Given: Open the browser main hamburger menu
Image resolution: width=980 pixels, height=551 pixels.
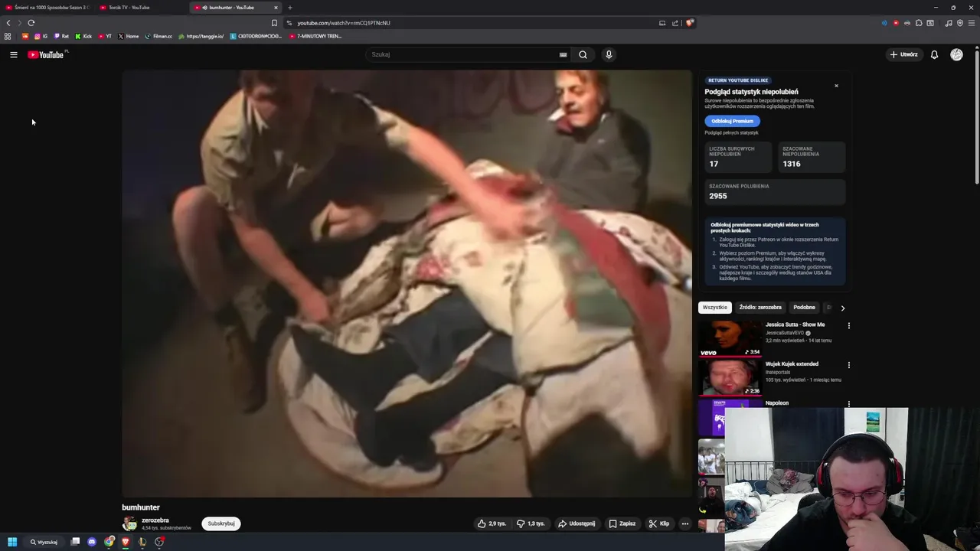Looking at the screenshot, I should [971, 23].
